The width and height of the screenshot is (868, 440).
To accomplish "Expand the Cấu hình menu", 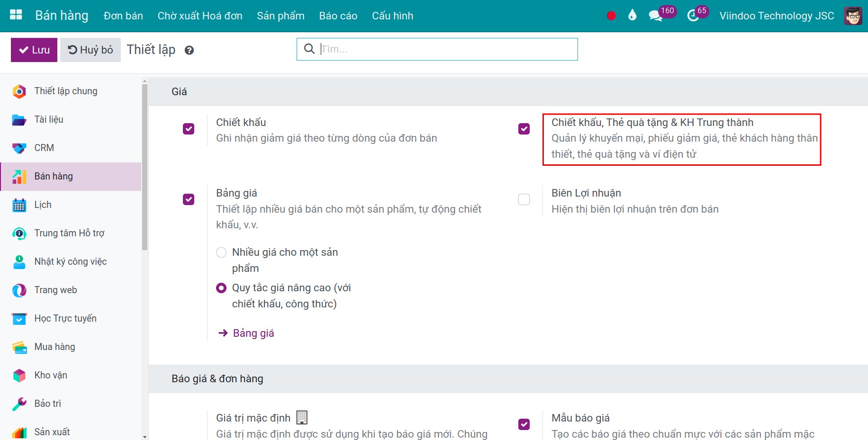I will point(392,16).
